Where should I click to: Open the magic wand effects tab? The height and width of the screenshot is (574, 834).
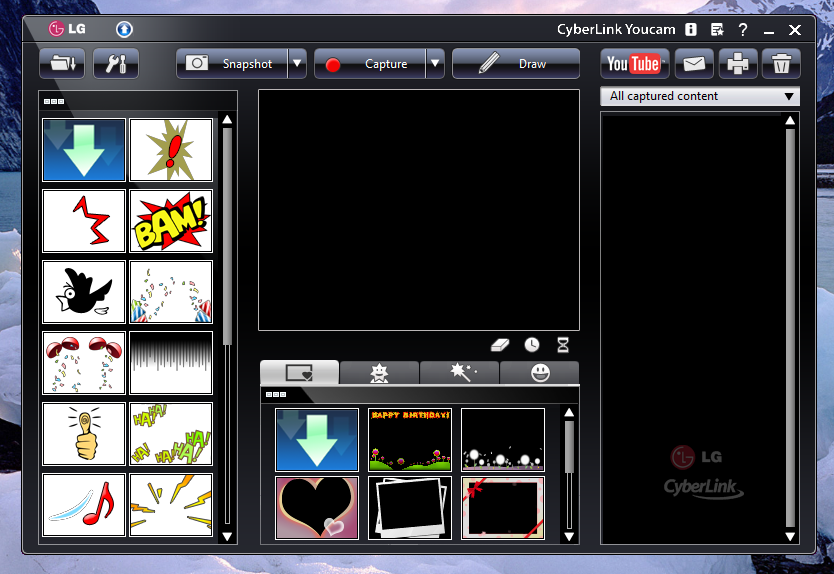coord(460,372)
